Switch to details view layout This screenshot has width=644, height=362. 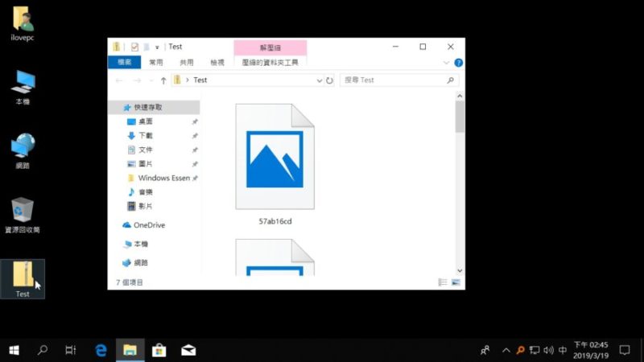(x=443, y=282)
